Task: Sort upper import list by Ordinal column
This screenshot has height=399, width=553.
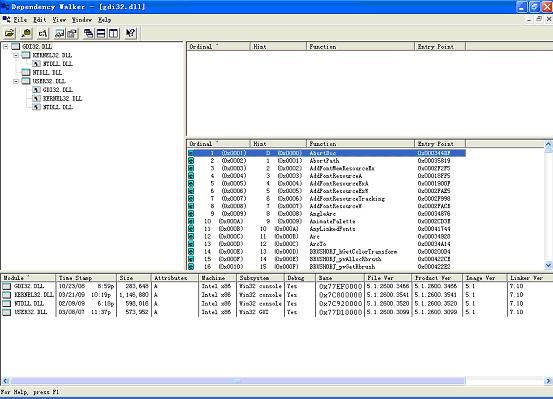Action: click(x=218, y=47)
